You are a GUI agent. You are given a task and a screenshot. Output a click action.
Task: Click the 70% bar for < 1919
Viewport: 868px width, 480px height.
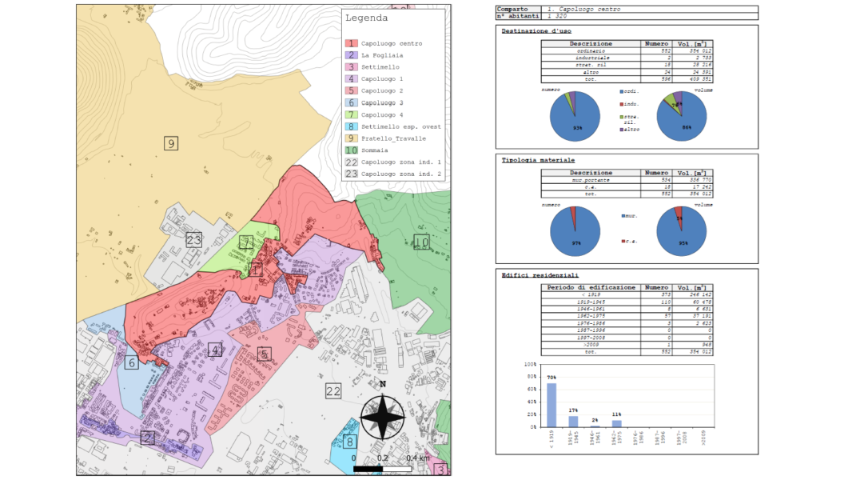551,405
